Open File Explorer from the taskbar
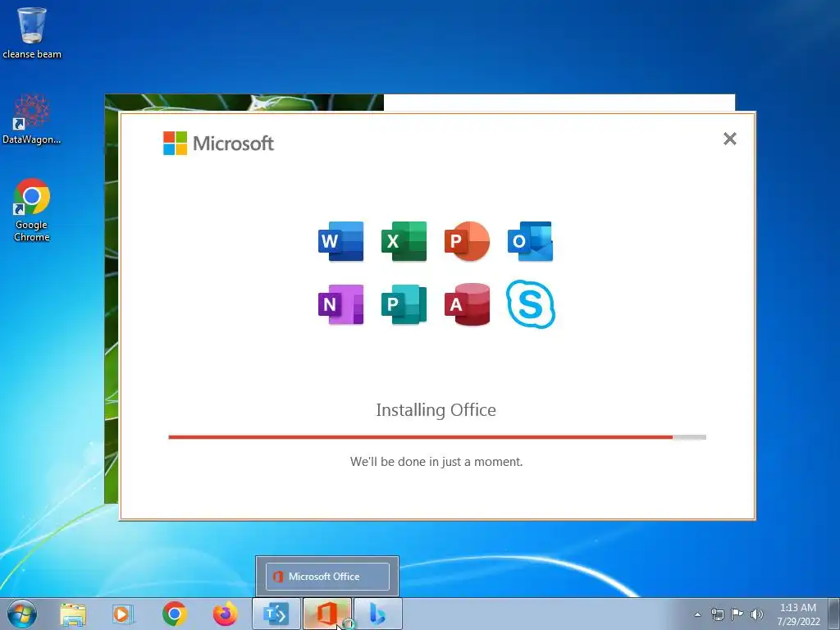This screenshot has width=840, height=630. click(x=73, y=614)
